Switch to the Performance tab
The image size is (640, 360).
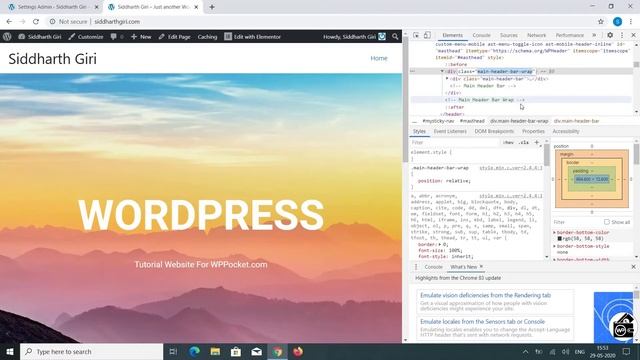pos(569,35)
